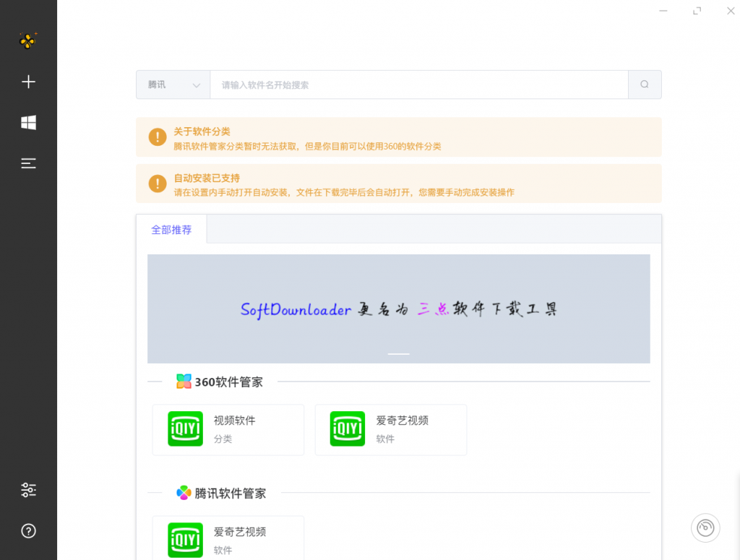The width and height of the screenshot is (740, 560).
Task: Select the Windows logo icon in sidebar
Action: tap(28, 123)
